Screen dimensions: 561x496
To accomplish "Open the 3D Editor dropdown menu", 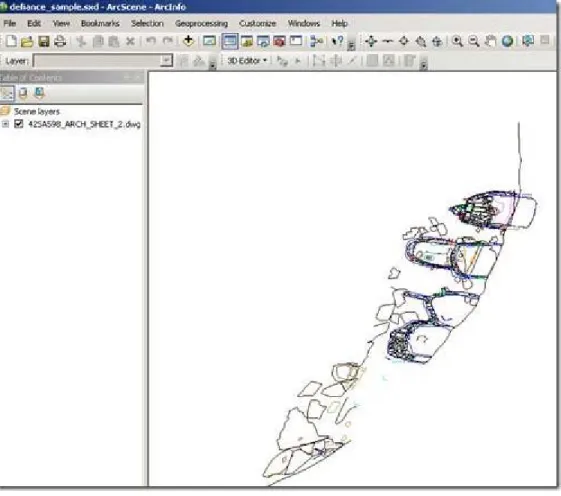I will click(247, 61).
